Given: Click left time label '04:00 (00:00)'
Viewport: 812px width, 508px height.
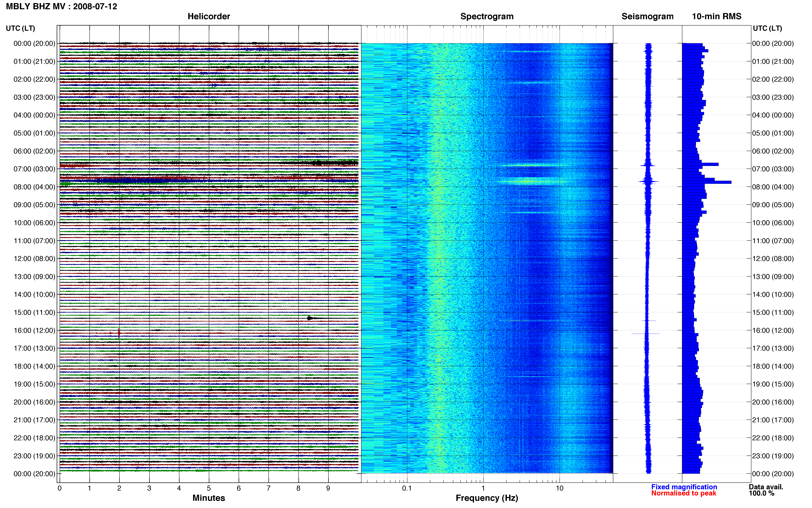Looking at the screenshot, I should [34, 115].
